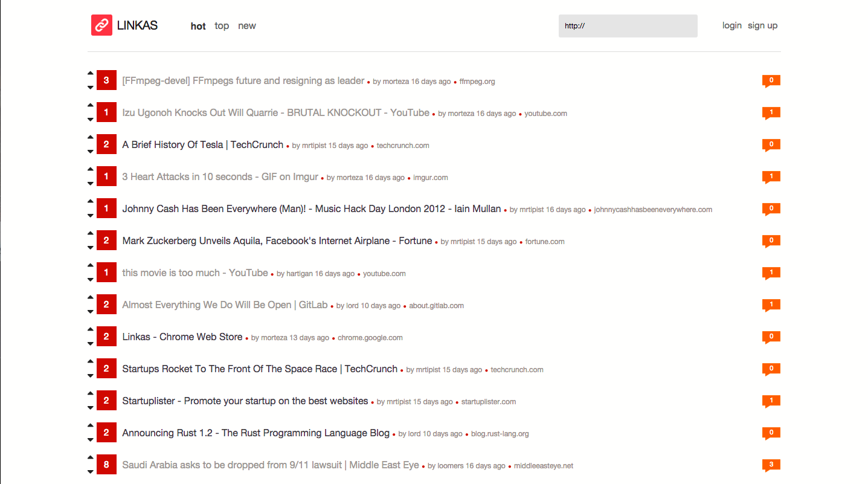Open Announcing Rust 1.2 blog link
Screen dimensions: 868x484
256,433
